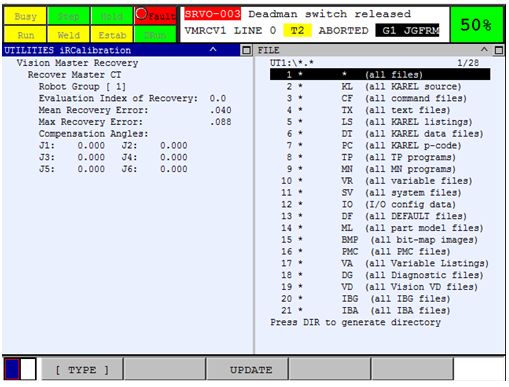Expand the UTILITIES iRCalibration caret
The width and height of the screenshot is (509, 387).
[x=213, y=50]
